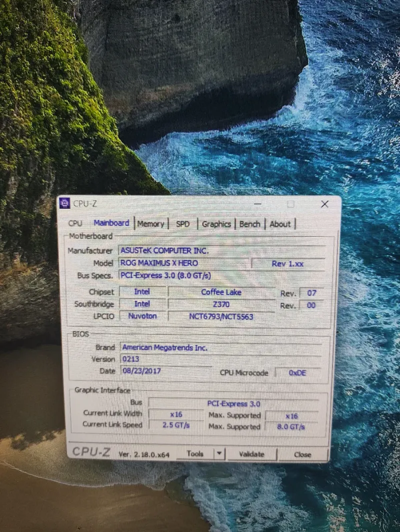
Task: Click the Intel chipset vendor field
Action: (x=142, y=291)
